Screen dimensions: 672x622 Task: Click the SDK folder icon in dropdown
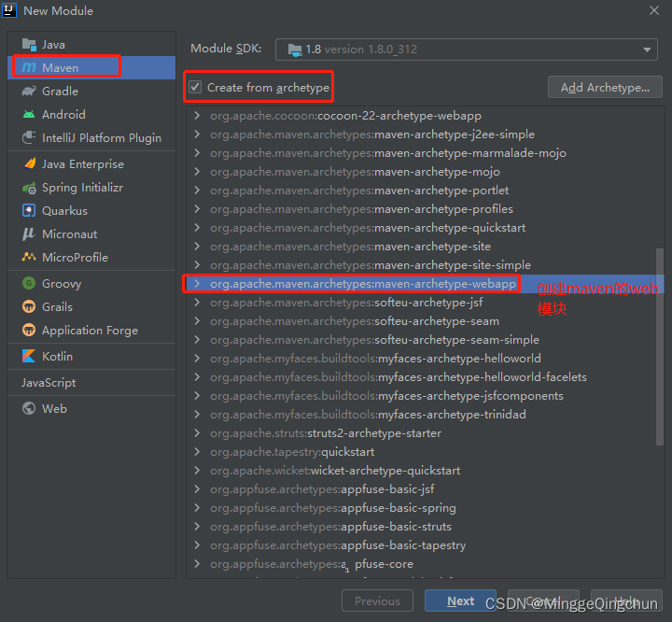click(x=295, y=49)
